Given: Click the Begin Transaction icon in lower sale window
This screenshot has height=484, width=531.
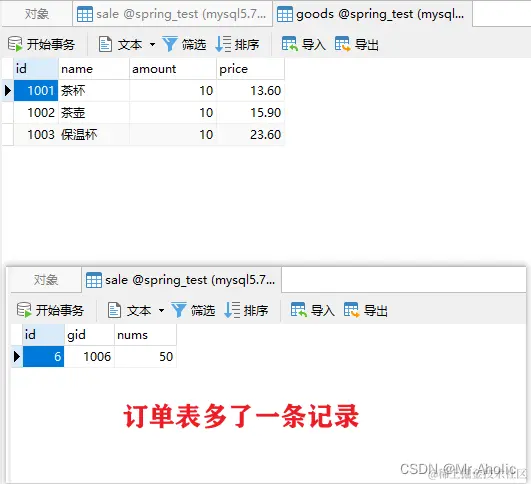Looking at the screenshot, I should (x=24, y=310).
